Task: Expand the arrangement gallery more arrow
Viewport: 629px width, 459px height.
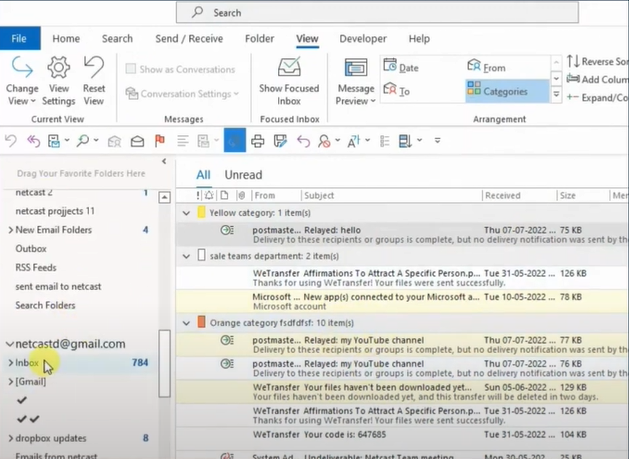Action: [x=556, y=95]
